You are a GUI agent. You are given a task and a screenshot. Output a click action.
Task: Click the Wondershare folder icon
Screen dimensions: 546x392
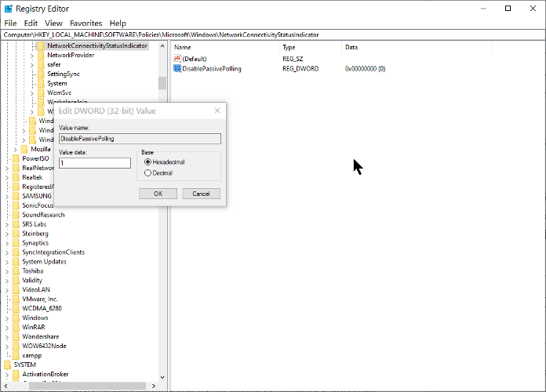tap(16, 336)
